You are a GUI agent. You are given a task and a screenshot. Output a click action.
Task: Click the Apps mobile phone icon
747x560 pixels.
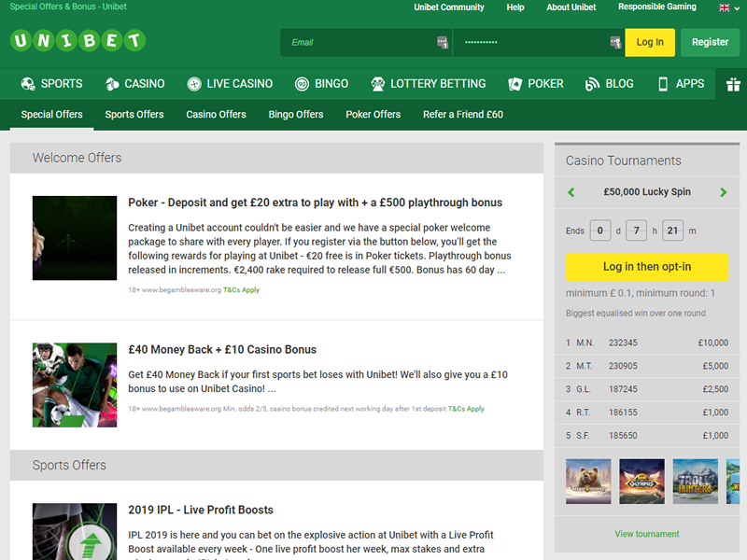663,84
